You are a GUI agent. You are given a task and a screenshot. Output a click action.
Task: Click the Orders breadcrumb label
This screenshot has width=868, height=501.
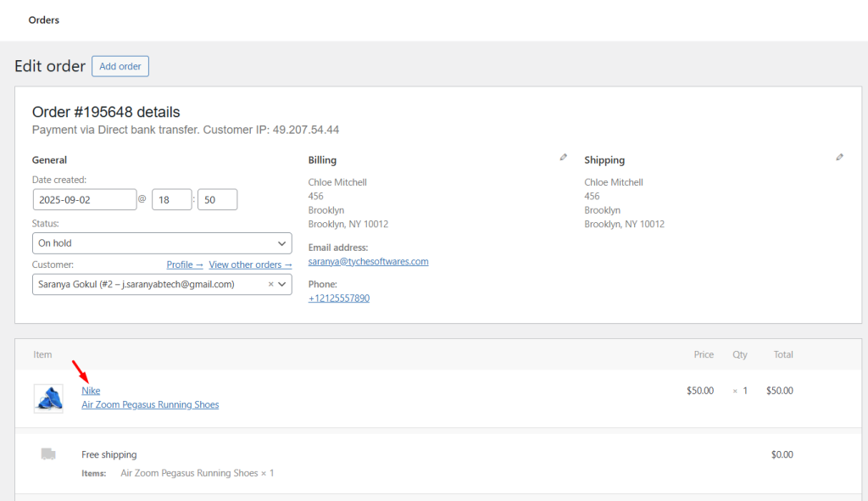(43, 19)
